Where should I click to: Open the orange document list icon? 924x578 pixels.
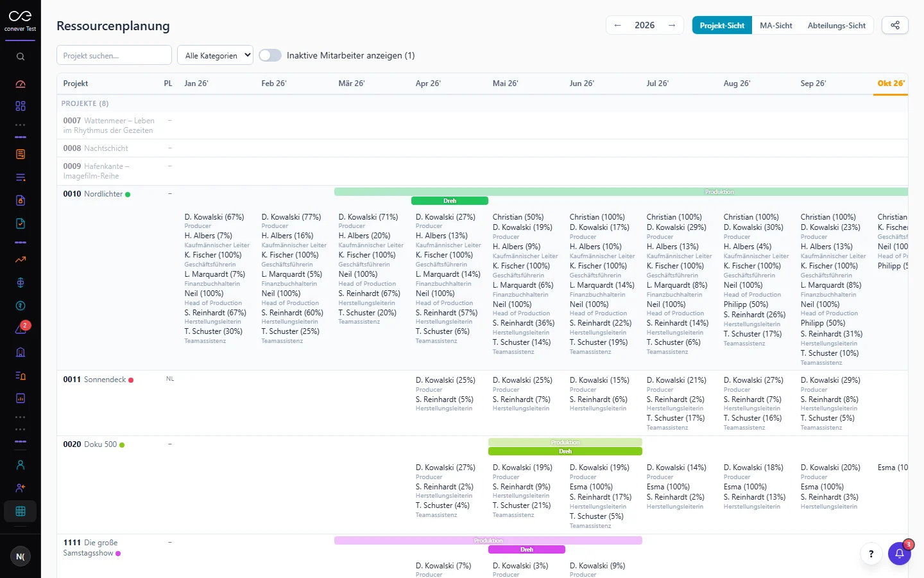coord(21,154)
